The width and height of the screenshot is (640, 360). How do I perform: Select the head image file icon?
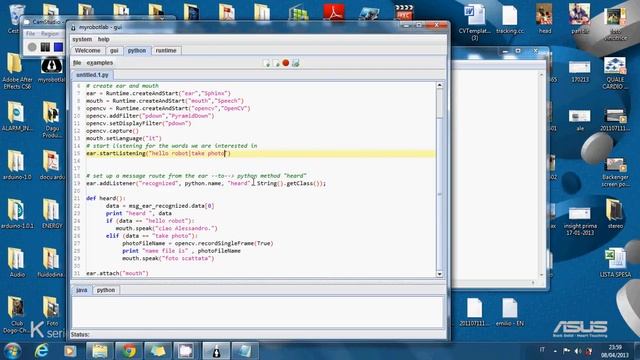click(x=544, y=19)
